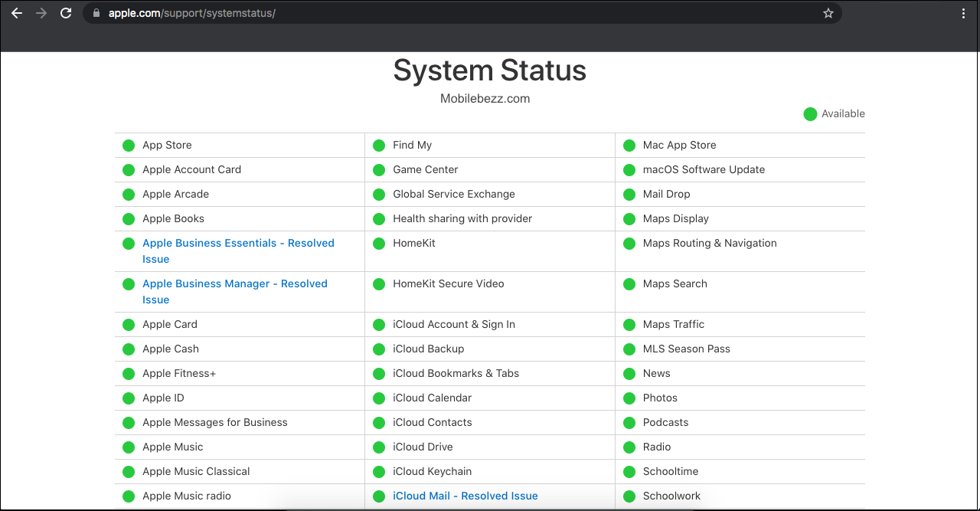Open Apple Business Essentials - Resolved Issue link
The width and height of the screenshot is (980, 511).
tap(238, 251)
